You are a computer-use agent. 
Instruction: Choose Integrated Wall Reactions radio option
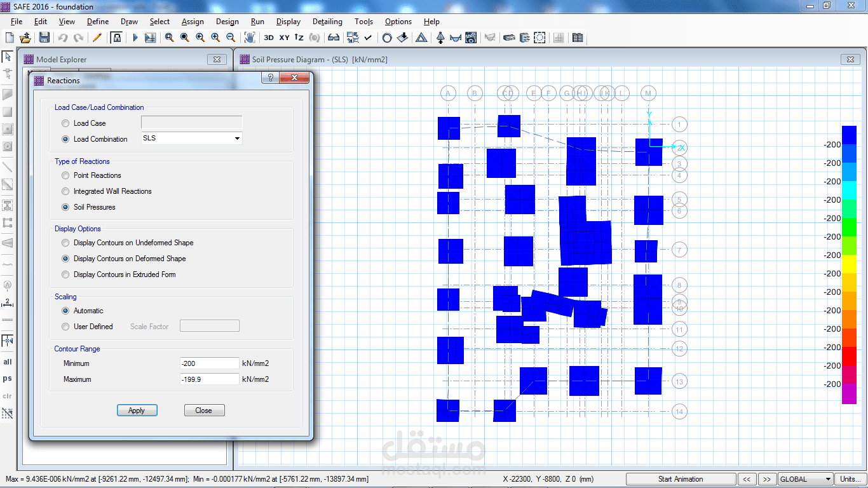pos(65,191)
